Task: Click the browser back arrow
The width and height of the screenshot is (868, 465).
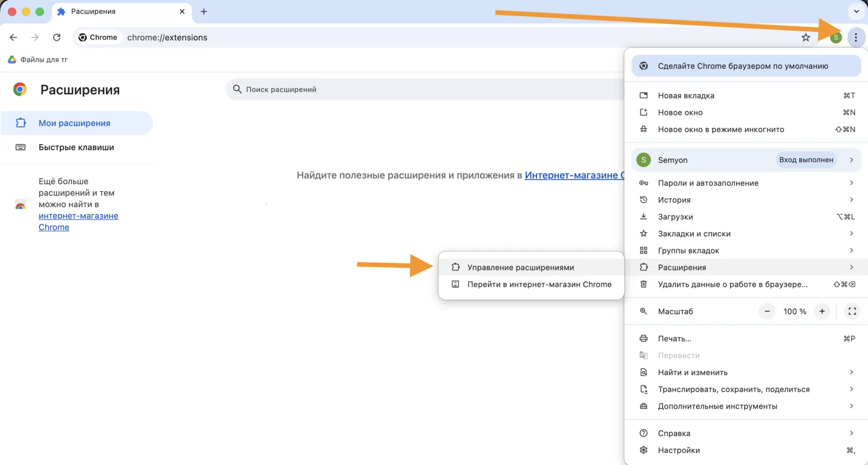Action: pos(14,37)
